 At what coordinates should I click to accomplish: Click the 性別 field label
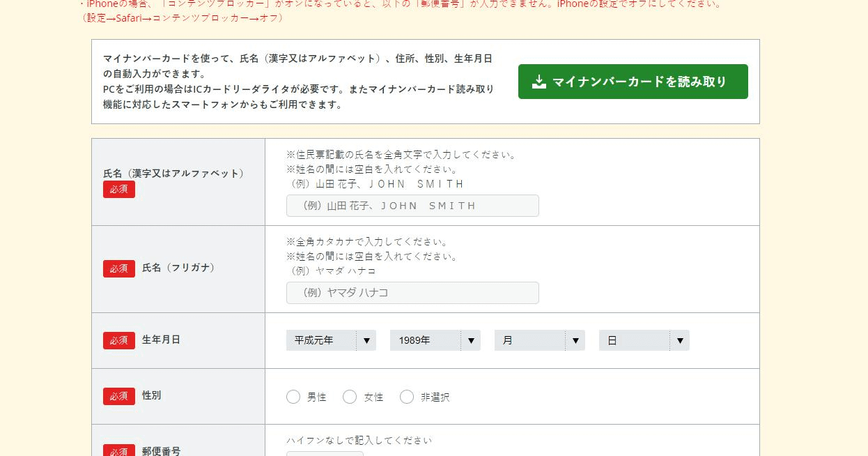pos(151,395)
